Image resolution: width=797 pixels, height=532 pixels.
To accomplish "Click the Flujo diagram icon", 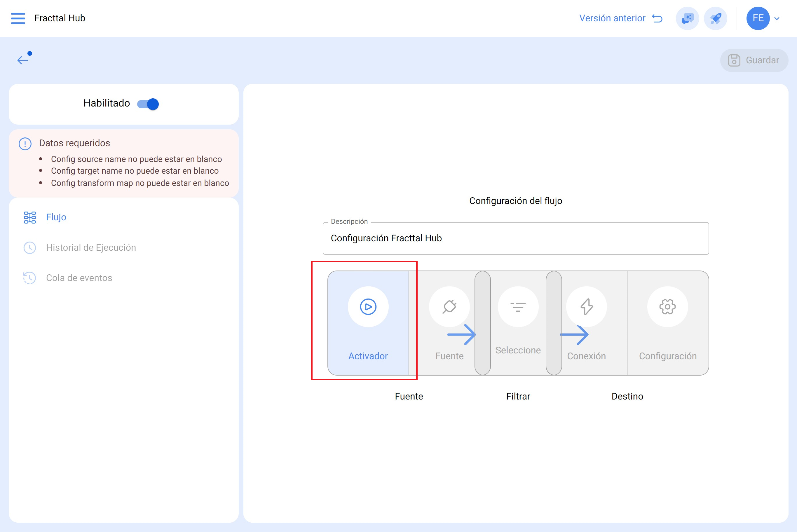I will (30, 217).
